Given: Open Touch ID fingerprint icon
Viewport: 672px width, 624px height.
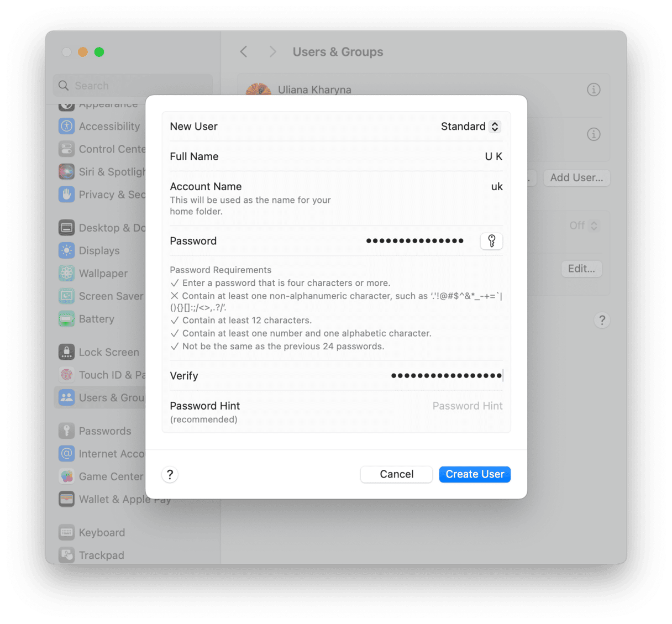Looking at the screenshot, I should [66, 375].
